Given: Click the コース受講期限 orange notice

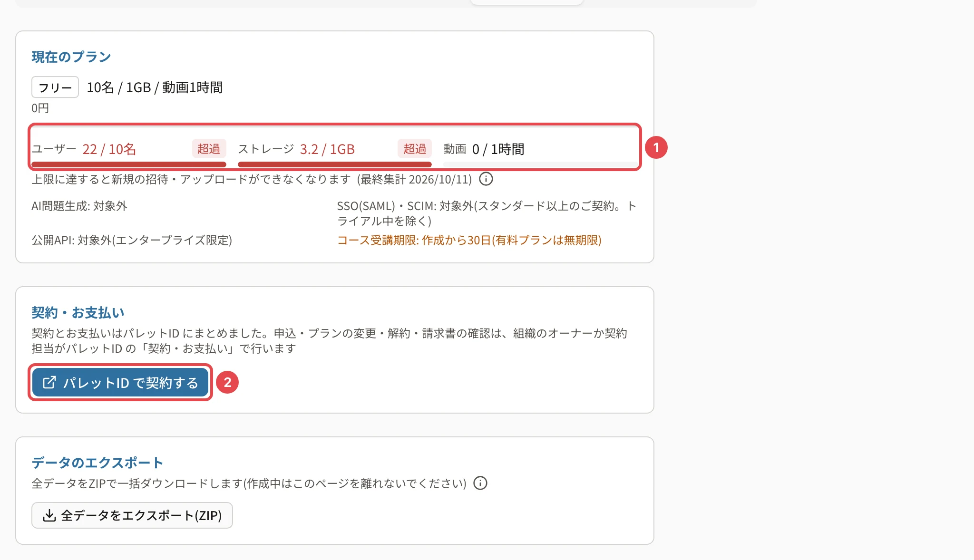Looking at the screenshot, I should click(469, 240).
